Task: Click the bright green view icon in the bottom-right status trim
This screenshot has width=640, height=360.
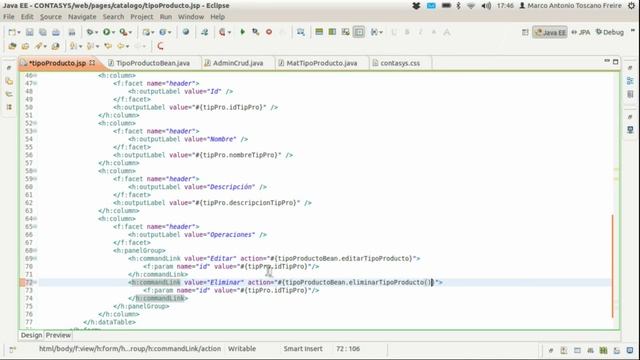Action: pos(603,350)
